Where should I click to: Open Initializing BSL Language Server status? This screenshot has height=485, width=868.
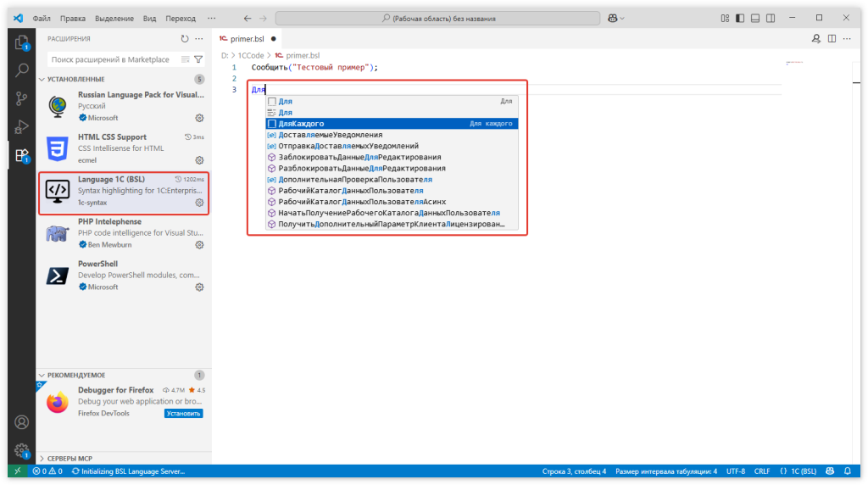point(129,471)
